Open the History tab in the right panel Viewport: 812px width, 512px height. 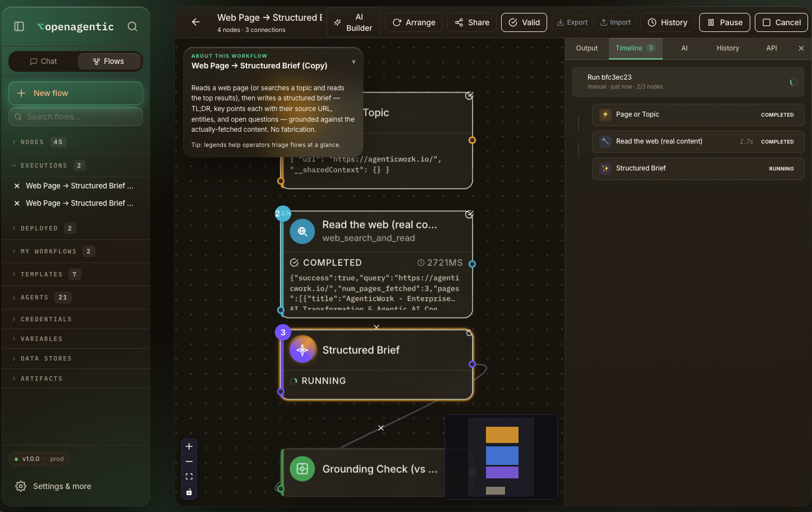[728, 48]
